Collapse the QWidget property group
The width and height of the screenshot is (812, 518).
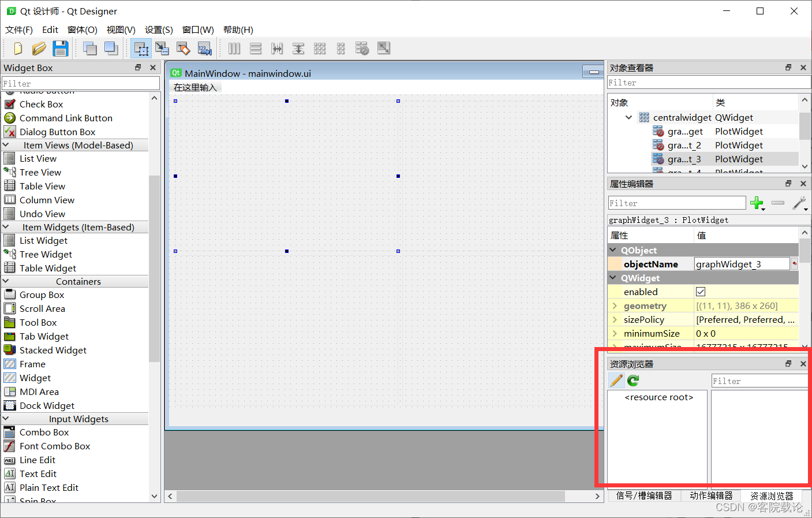point(613,278)
